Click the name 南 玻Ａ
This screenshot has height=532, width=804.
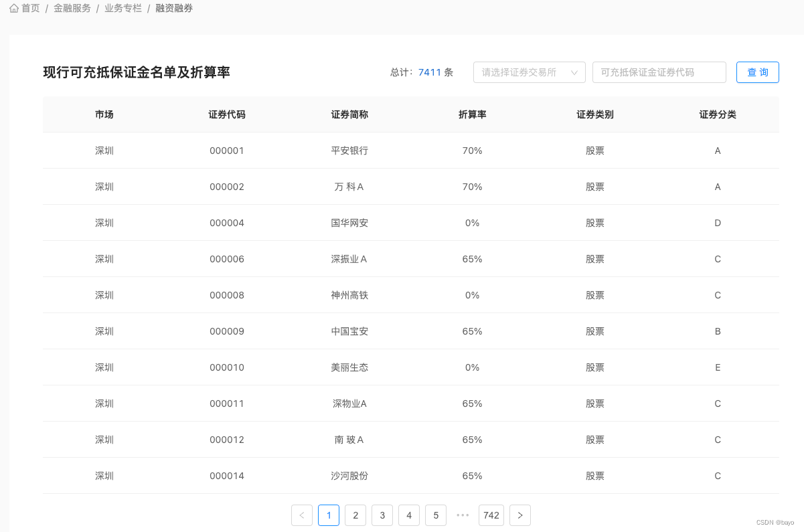click(x=349, y=440)
